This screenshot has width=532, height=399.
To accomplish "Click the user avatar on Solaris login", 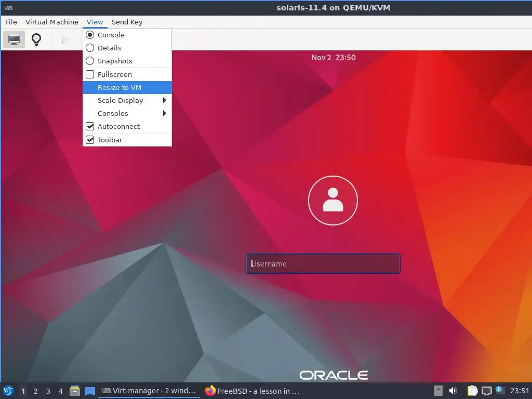I will (x=333, y=200).
